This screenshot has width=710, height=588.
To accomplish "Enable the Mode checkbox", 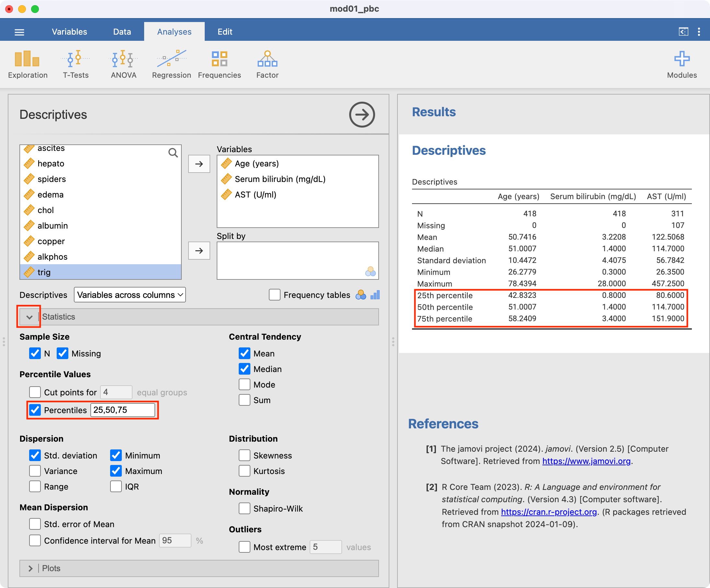I will 245,385.
